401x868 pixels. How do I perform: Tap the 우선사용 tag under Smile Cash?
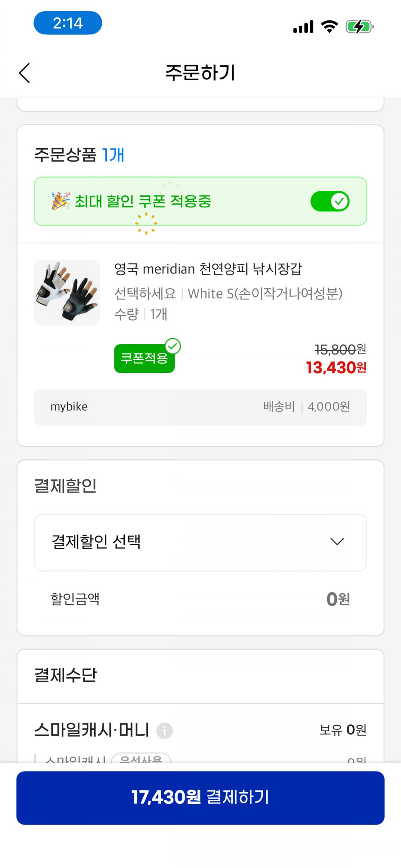click(x=141, y=758)
